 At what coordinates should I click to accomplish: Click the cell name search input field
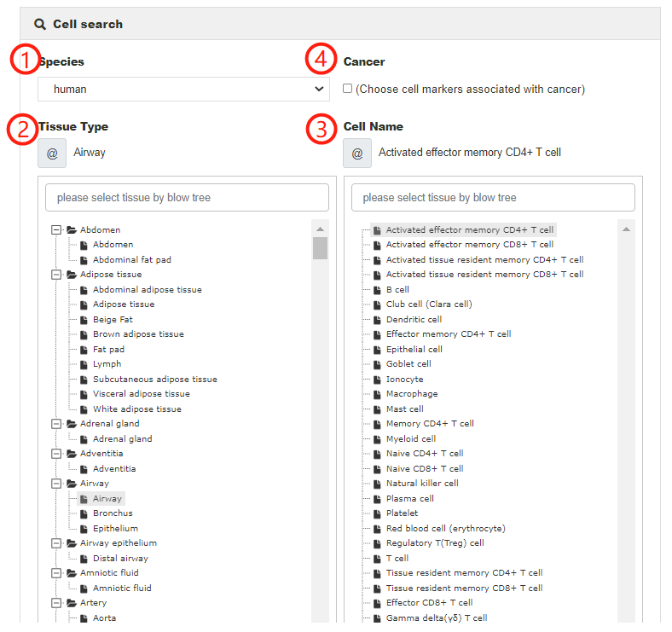tap(493, 197)
